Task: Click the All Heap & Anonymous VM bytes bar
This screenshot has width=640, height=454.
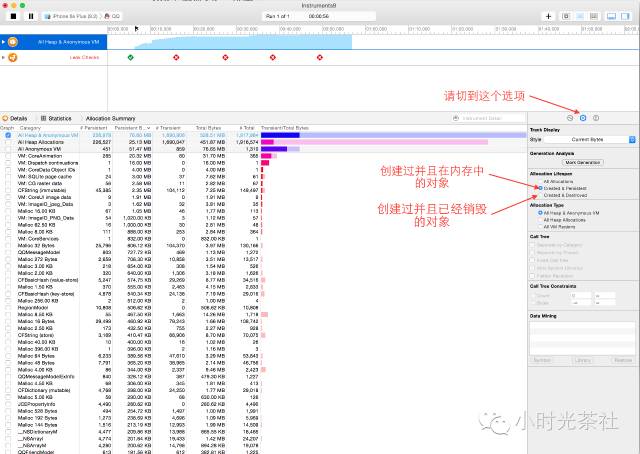Action: (393, 135)
